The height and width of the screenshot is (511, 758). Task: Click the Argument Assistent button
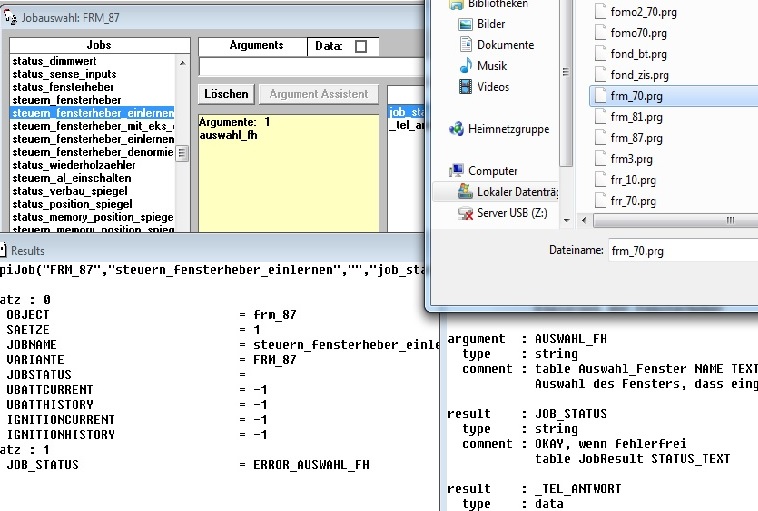pos(318,94)
